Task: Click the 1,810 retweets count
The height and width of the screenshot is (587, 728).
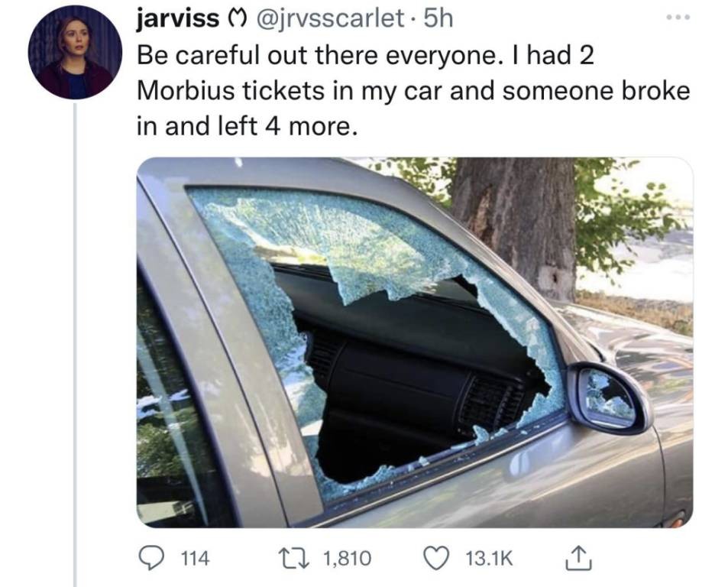Action: 348,558
